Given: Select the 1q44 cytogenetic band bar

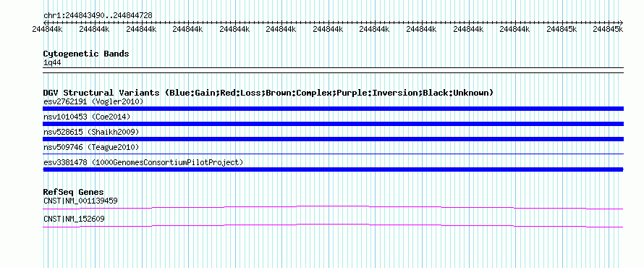Looking at the screenshot, I should point(333,70).
